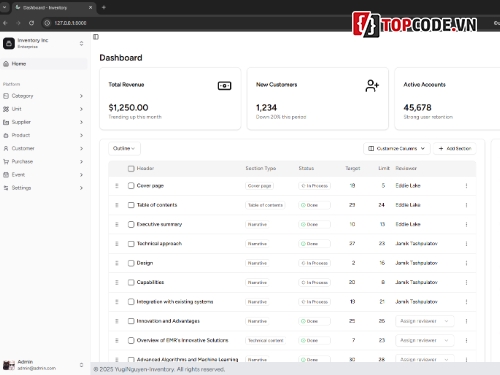Open the Settings menu item
This screenshot has height=375, width=500.
[44, 188]
